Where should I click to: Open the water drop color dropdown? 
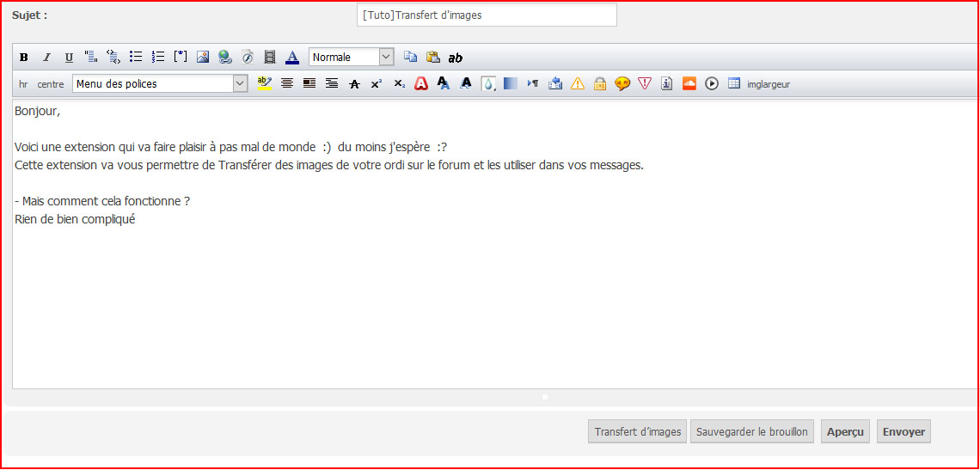[x=488, y=84]
